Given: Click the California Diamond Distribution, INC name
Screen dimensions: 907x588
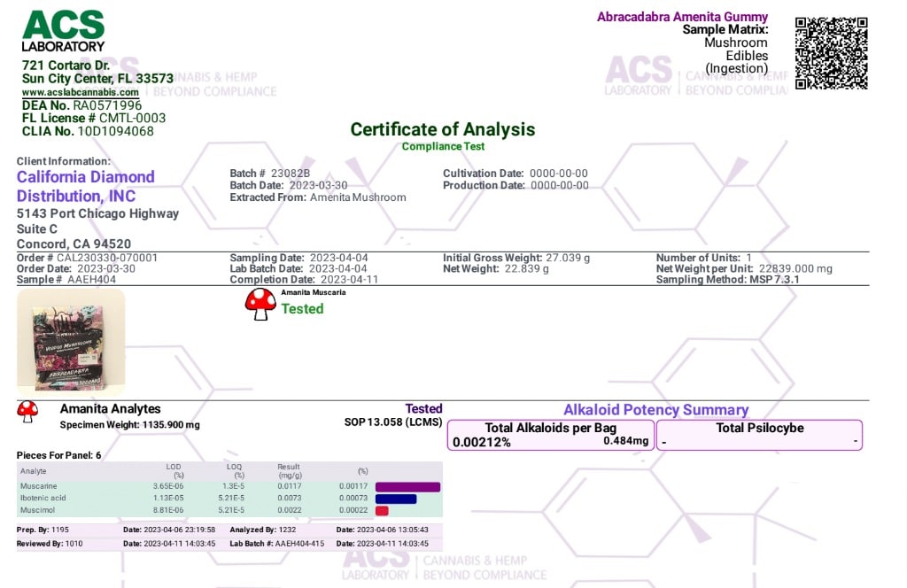Looking at the screenshot, I should [86, 186].
